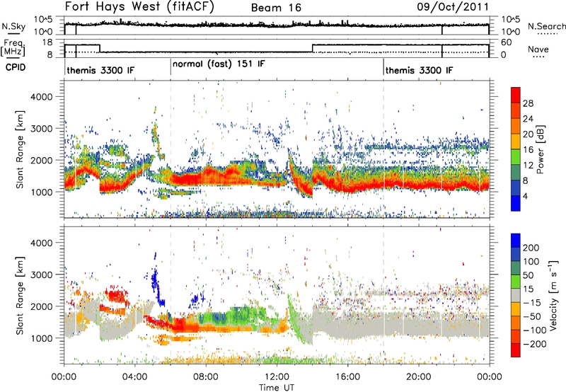566x392 pixels.
Task: Click 'Slant Range [km]' label of velocity panel
Action: tap(20, 295)
